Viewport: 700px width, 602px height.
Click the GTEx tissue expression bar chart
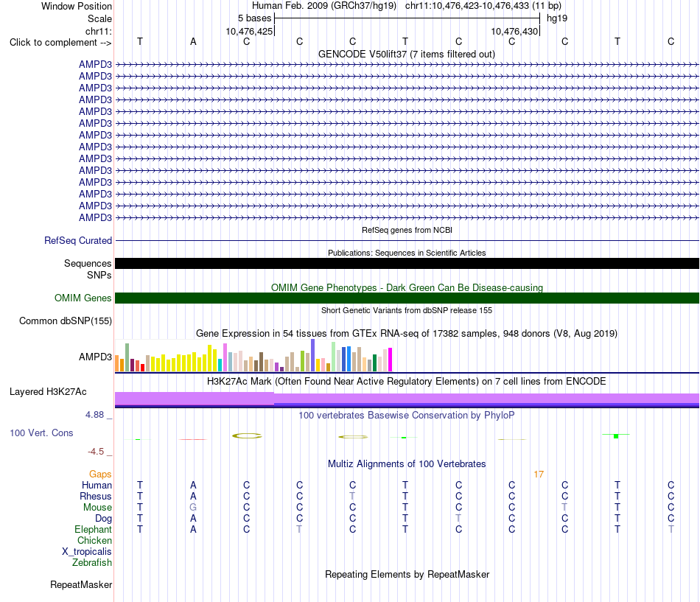point(253,356)
